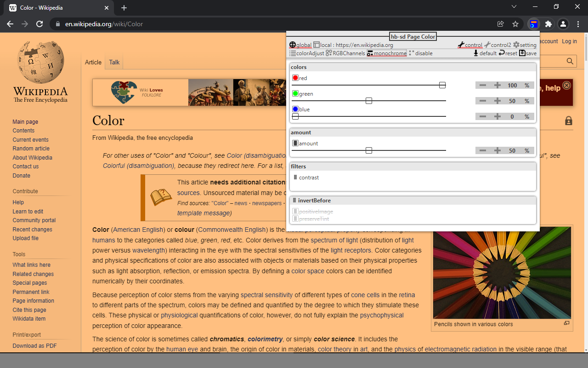Choose the disable mode

(420, 53)
